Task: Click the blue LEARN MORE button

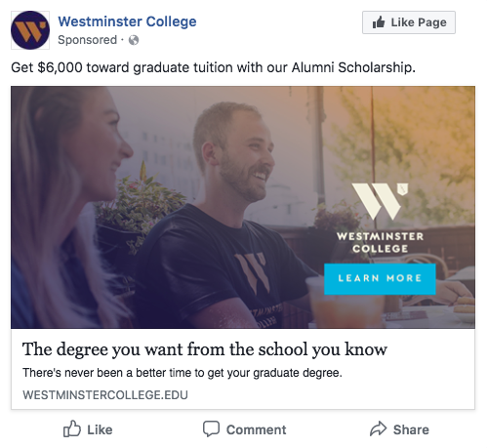Action: (380, 279)
